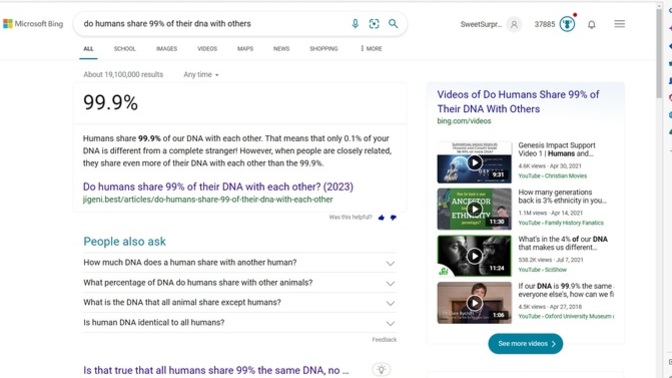Click the Microsoft Bing logo
672x378 pixels.
click(33, 24)
